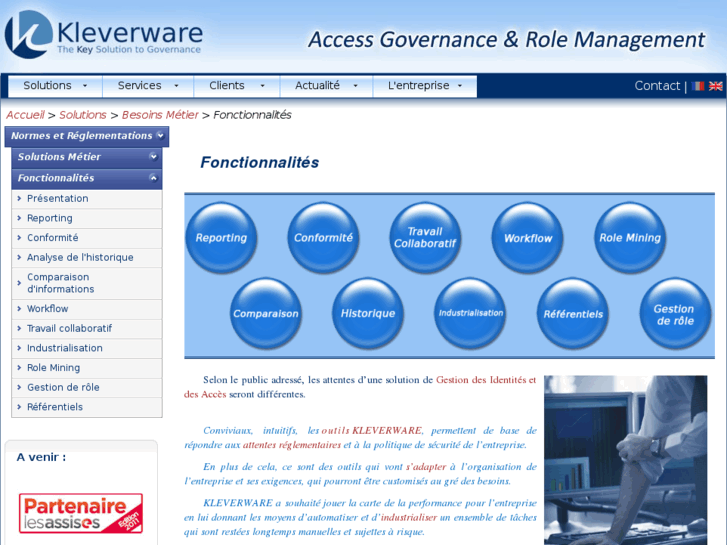Open the Industrialisation bubble
The width and height of the screenshot is (727, 545).
pos(470,313)
